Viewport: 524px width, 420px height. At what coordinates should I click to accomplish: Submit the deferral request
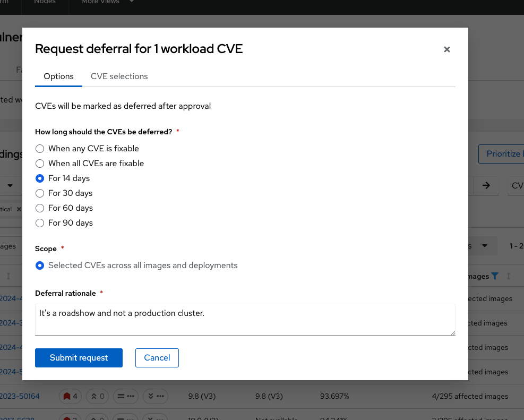tap(79, 358)
